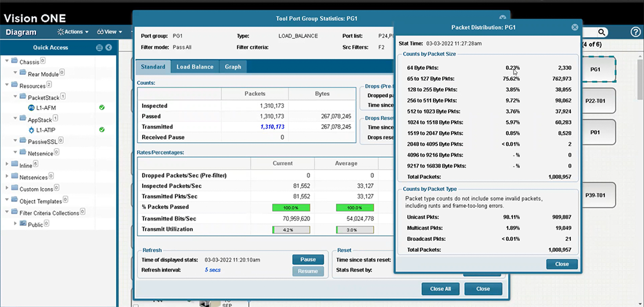Open the View dropdown menu
The width and height of the screenshot is (644, 307).
click(x=109, y=32)
